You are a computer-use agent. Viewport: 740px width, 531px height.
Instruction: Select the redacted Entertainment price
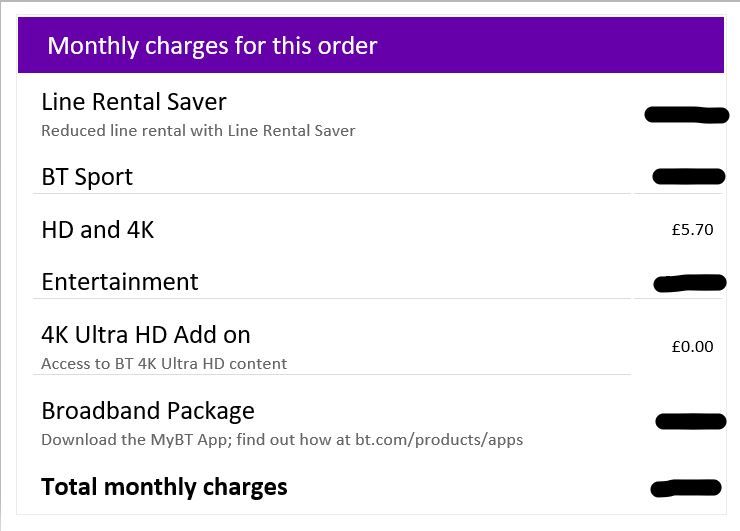689,283
